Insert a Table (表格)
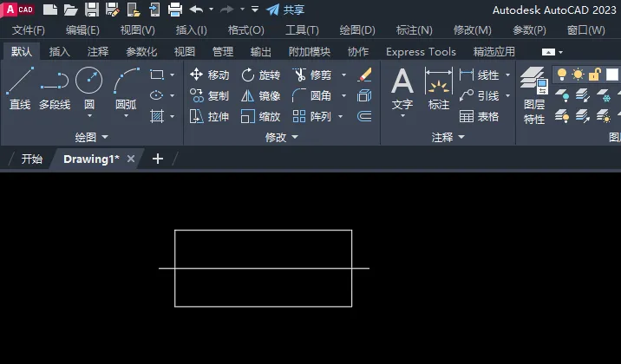The width and height of the screenshot is (621, 364). coord(479,116)
